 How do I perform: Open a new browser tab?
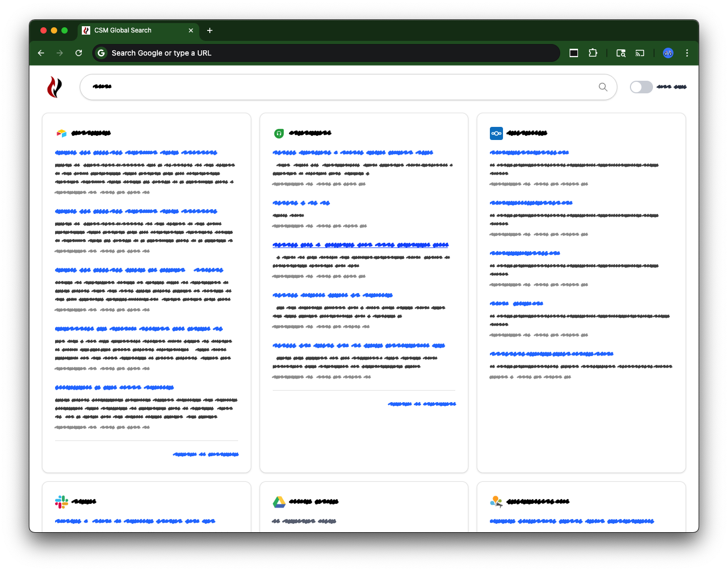pos(210,30)
